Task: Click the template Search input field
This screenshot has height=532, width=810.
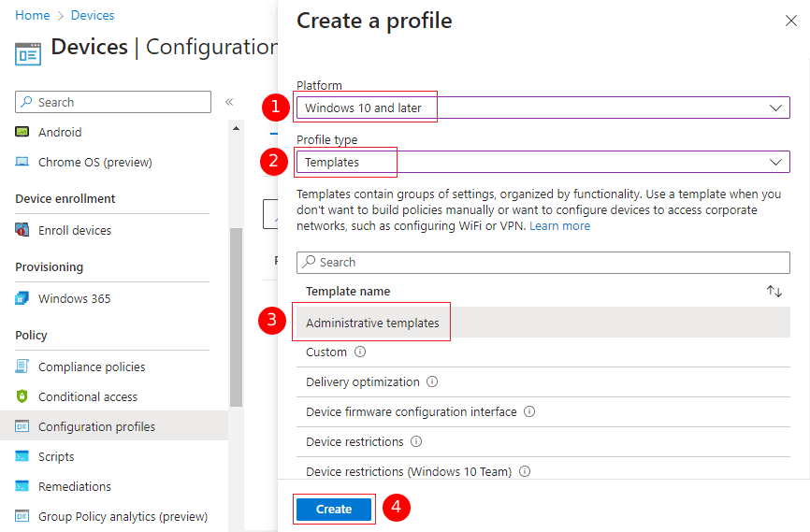Action: [x=542, y=262]
